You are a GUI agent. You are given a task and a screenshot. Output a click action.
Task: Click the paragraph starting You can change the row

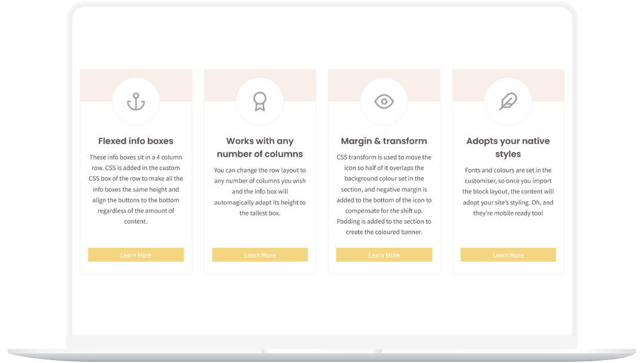click(260, 192)
